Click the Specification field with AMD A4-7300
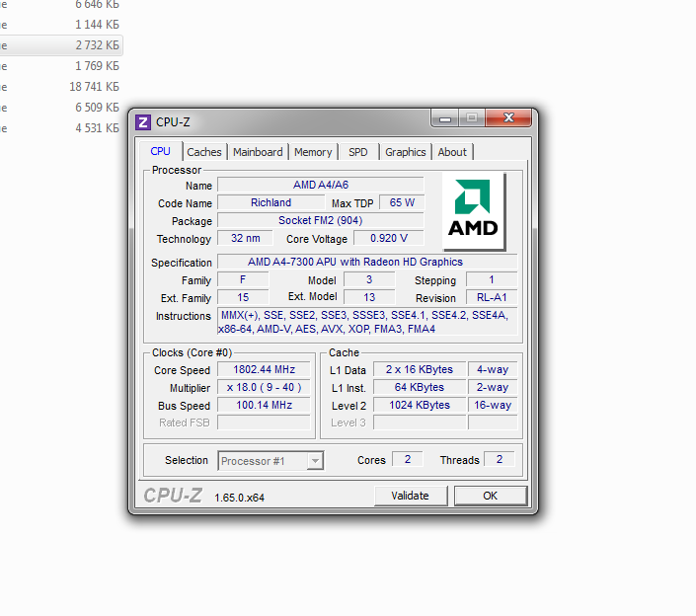 click(x=366, y=263)
